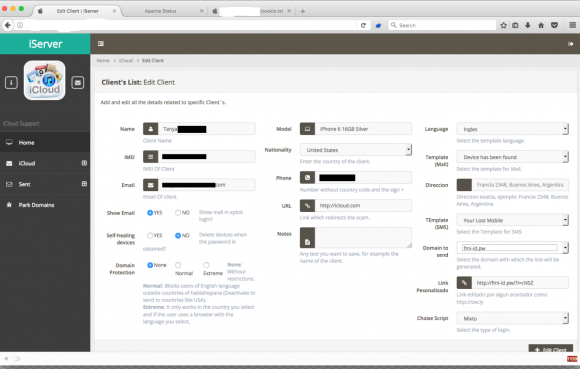This screenshot has width=580, height=369.
Task: Reload the page with the refresh icon
Action: pos(363,25)
